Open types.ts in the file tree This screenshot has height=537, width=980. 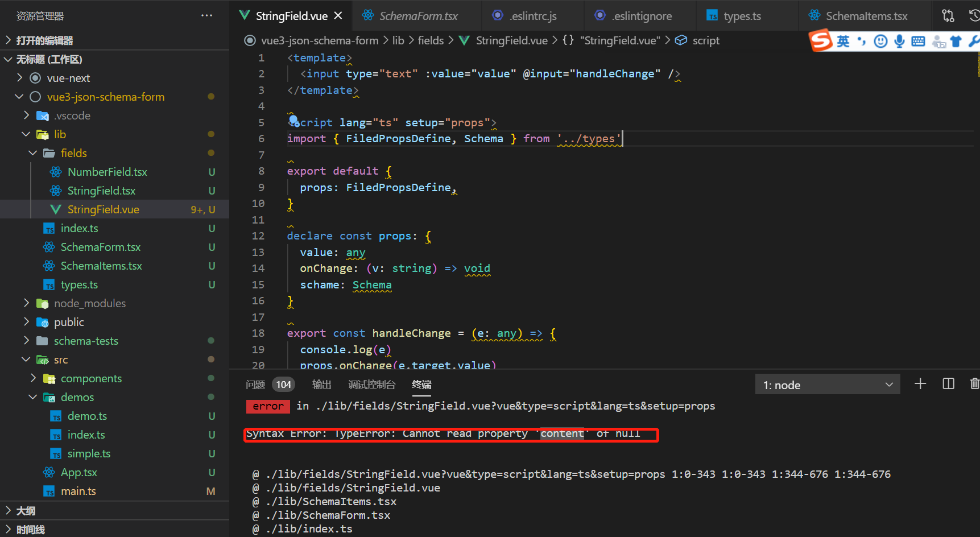(79, 284)
